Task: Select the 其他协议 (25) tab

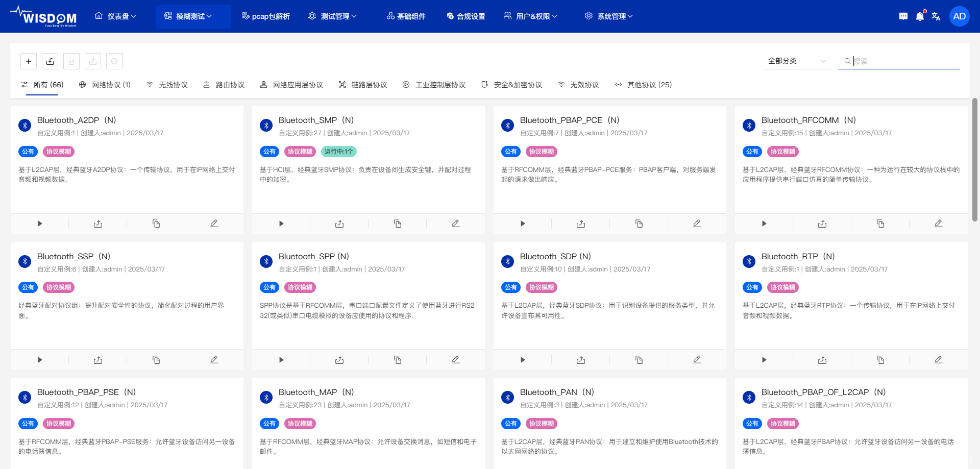Action: coord(644,85)
